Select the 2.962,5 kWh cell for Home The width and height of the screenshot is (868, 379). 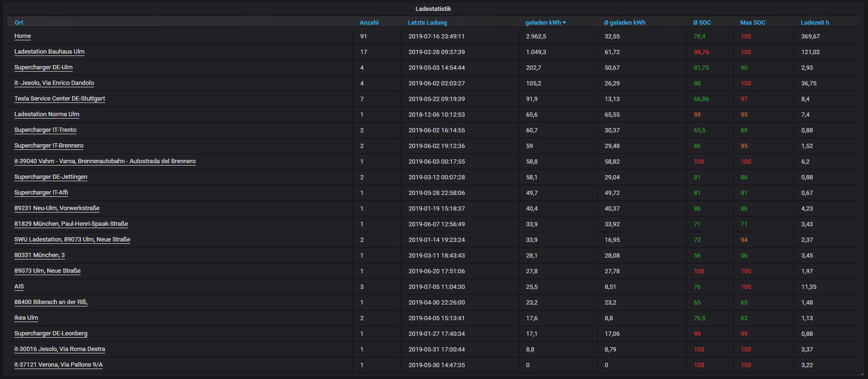pos(536,36)
